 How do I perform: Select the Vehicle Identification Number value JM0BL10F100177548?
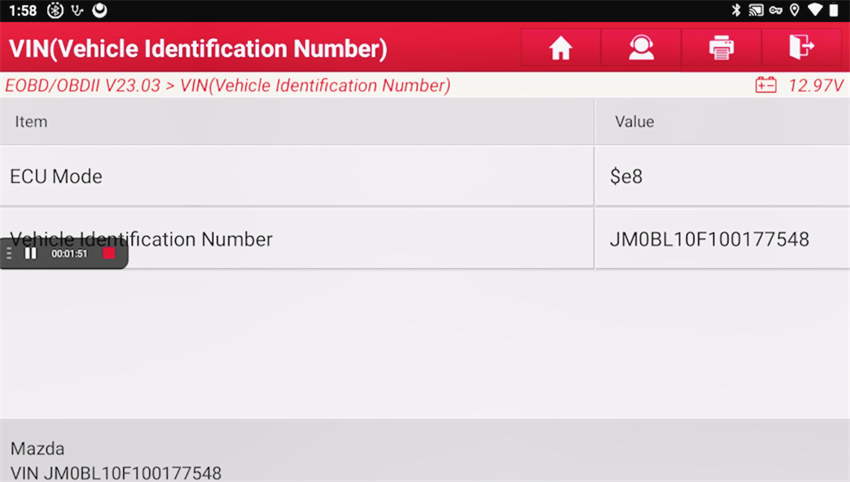[x=709, y=239]
